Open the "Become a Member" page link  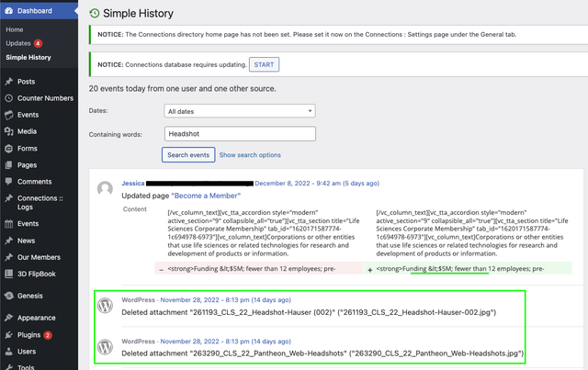pyautogui.click(x=206, y=196)
